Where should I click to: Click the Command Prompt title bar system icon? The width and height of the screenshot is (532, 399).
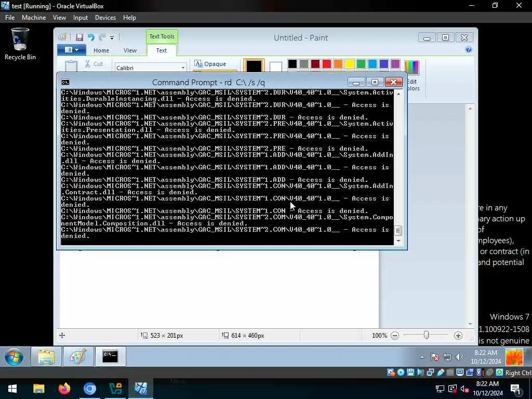coord(65,82)
